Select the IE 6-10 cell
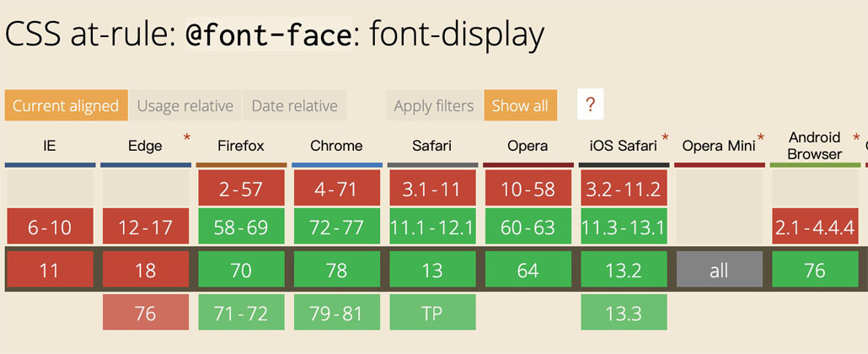The image size is (868, 354). click(x=51, y=226)
